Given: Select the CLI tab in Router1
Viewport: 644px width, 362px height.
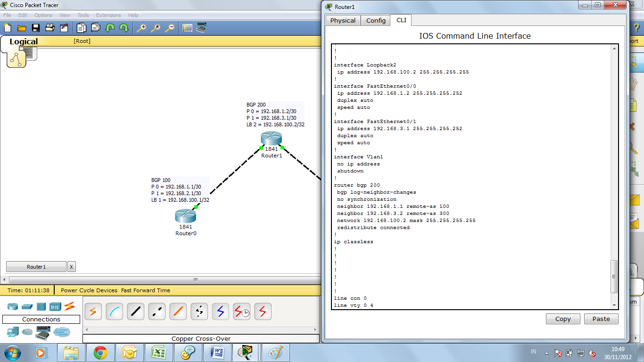Looking at the screenshot, I should pyautogui.click(x=401, y=20).
